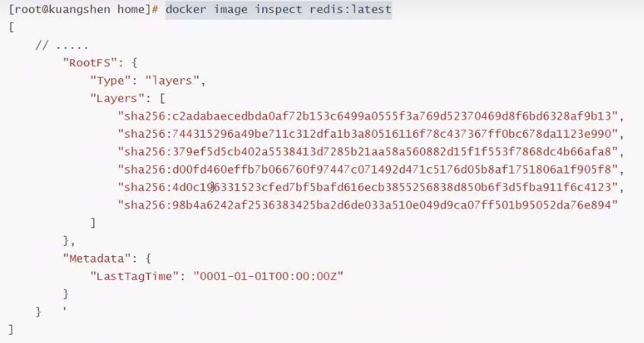Click the highlighted docker image inspect command
This screenshot has width=644, height=343.
pos(278,10)
